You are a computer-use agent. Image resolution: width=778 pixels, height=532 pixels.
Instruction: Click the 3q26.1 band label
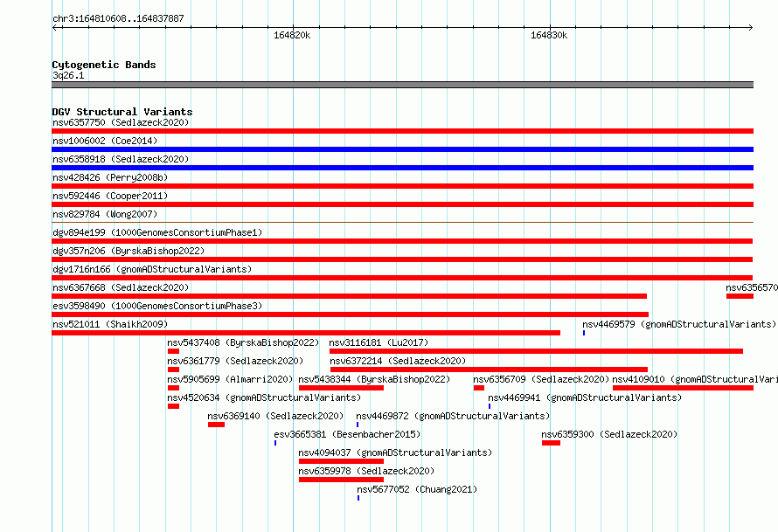tap(68, 75)
